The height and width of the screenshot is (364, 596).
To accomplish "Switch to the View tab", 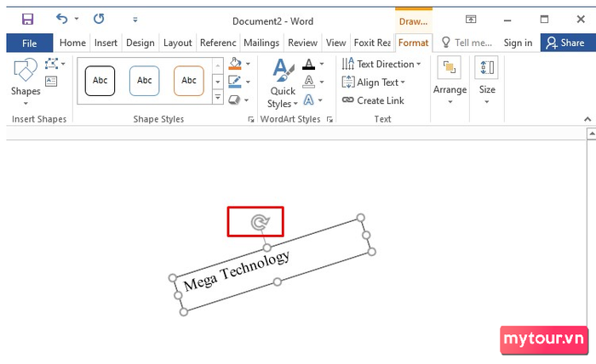I will pos(335,43).
